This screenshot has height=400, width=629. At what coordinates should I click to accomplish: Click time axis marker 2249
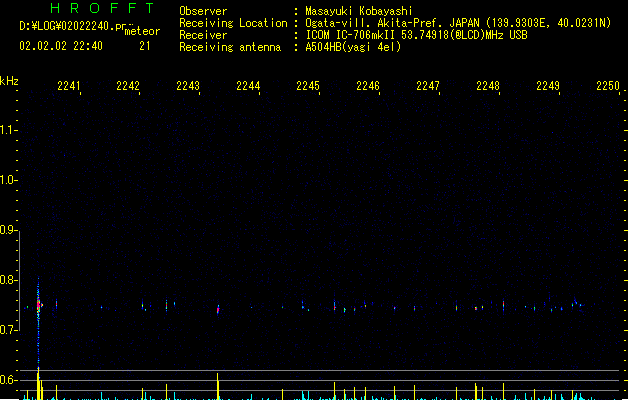tap(548, 86)
